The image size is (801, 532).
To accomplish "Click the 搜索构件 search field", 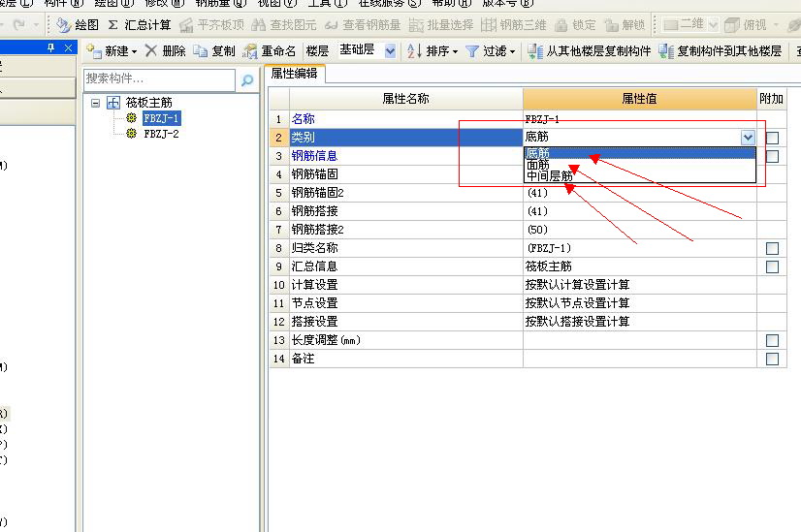I will [159, 80].
